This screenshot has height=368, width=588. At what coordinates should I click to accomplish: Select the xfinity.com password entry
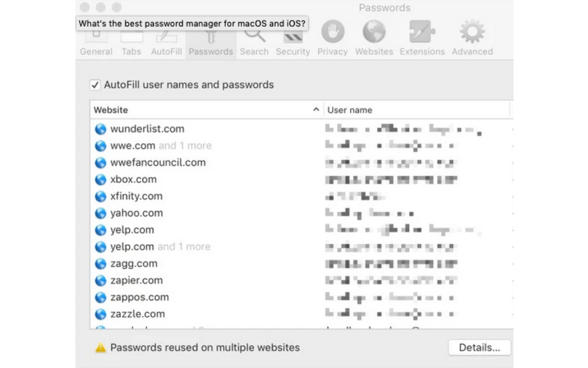click(301, 196)
